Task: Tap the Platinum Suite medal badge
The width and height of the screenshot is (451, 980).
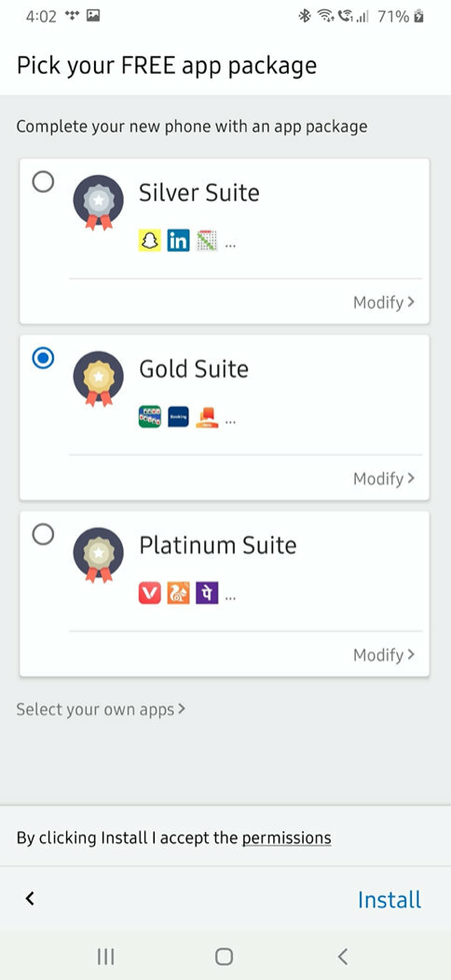Action: tap(98, 555)
